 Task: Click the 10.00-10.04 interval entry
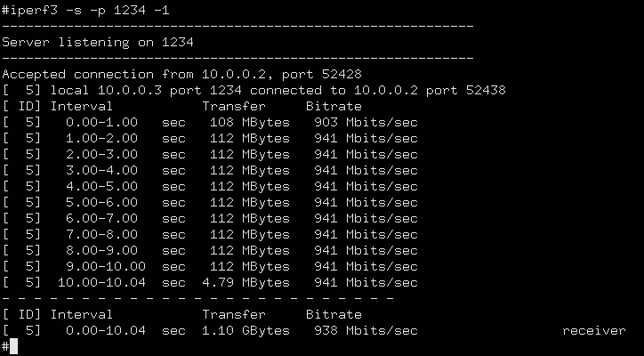[101, 282]
